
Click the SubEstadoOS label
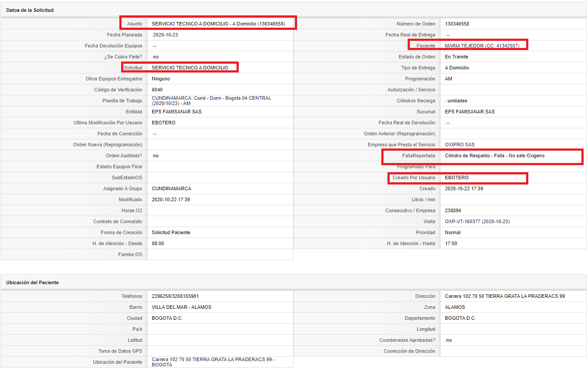point(127,177)
